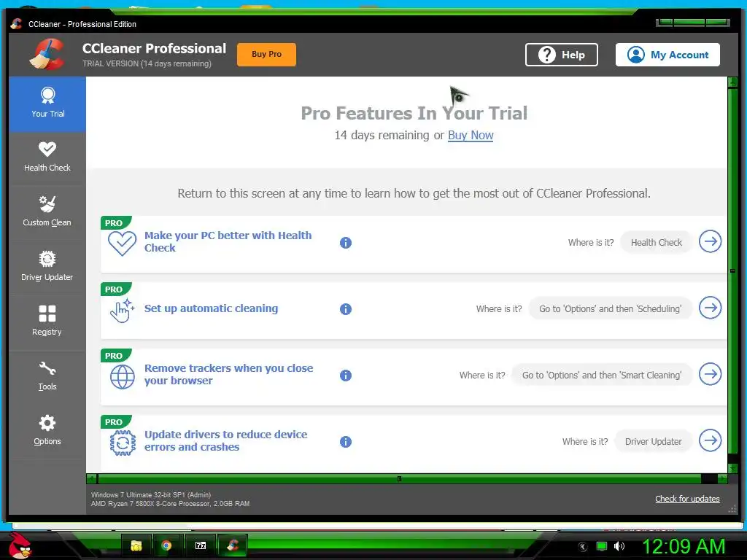Click the Check for updates link

tap(687, 499)
